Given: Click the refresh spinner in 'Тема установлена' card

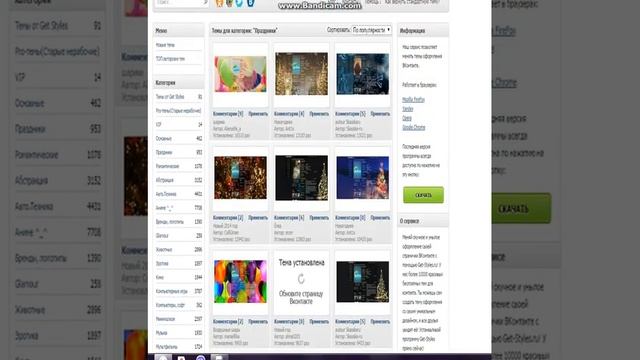Looking at the screenshot, I should point(301,279).
